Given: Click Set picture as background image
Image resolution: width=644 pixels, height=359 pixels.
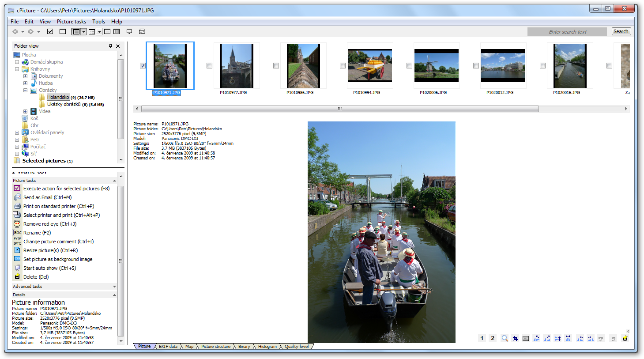Looking at the screenshot, I should 58,259.
